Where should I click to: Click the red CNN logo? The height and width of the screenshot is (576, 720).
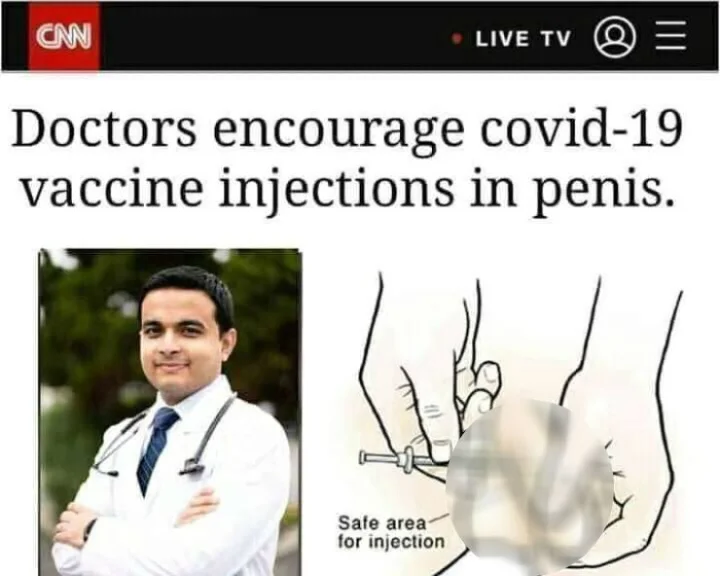[64, 36]
